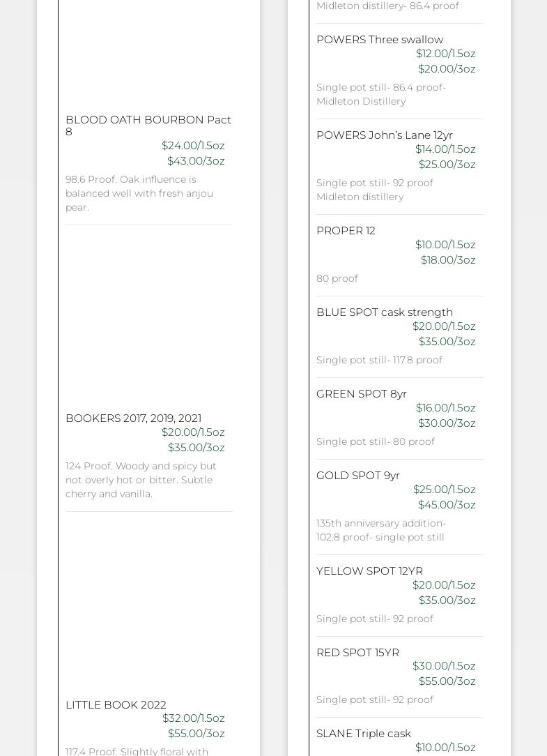Click the BLOOD OATH BOURBON Pact 8 title
The width and height of the screenshot is (547, 756).
[x=148, y=126]
